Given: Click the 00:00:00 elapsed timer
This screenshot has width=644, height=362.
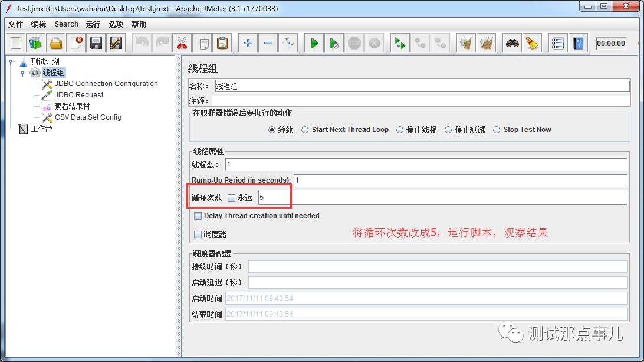Looking at the screenshot, I should click(611, 44).
